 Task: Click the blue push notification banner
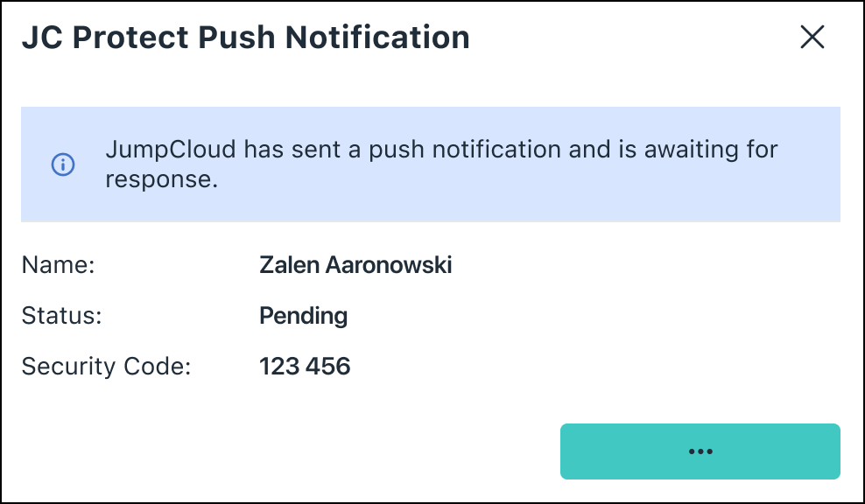click(x=431, y=164)
